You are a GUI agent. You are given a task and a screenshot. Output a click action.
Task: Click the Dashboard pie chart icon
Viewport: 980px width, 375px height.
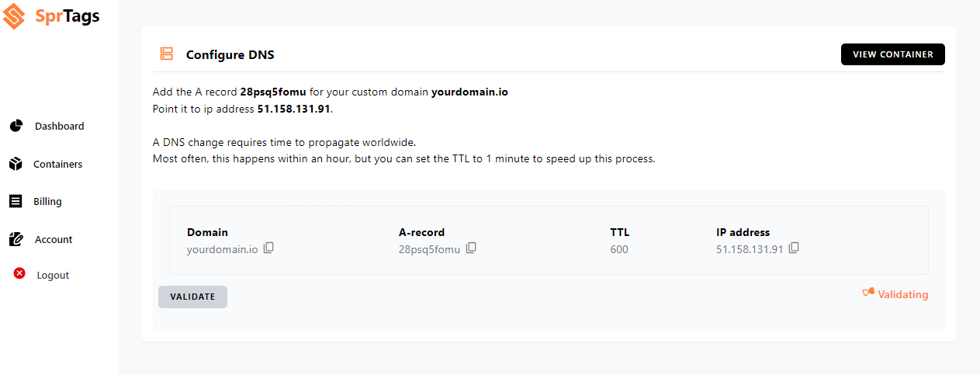pos(16,126)
